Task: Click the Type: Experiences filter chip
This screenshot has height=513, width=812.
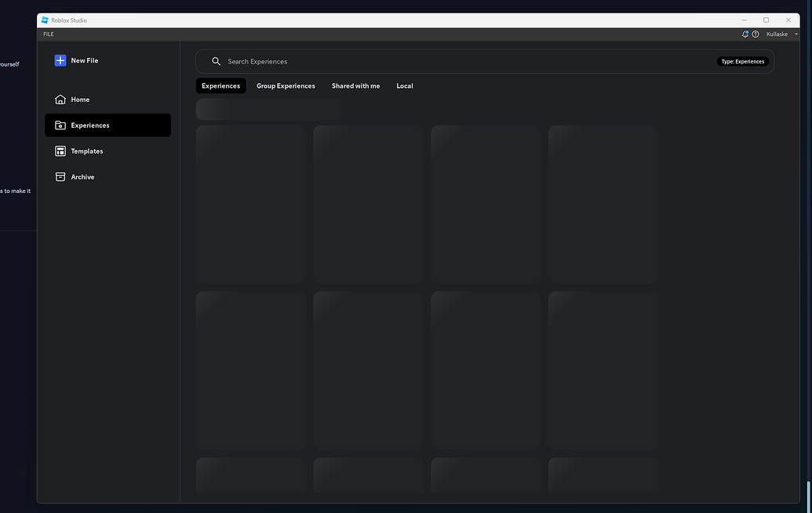Action: click(743, 62)
